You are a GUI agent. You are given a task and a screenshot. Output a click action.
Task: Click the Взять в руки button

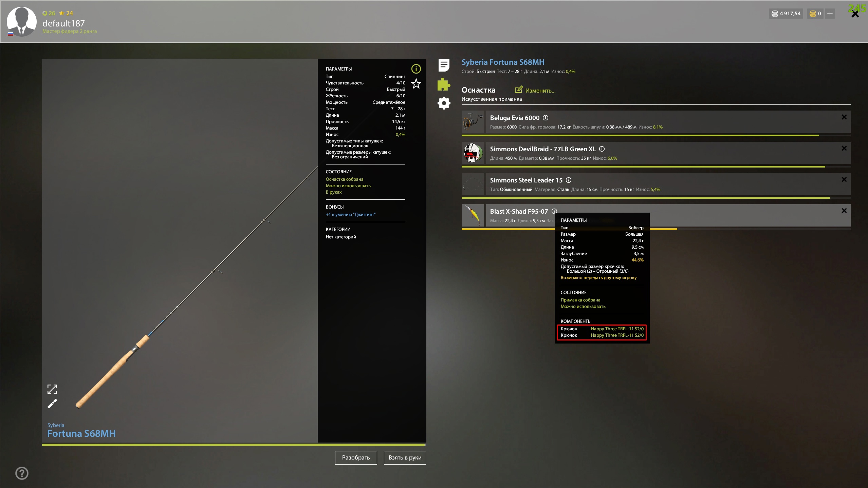coord(405,457)
